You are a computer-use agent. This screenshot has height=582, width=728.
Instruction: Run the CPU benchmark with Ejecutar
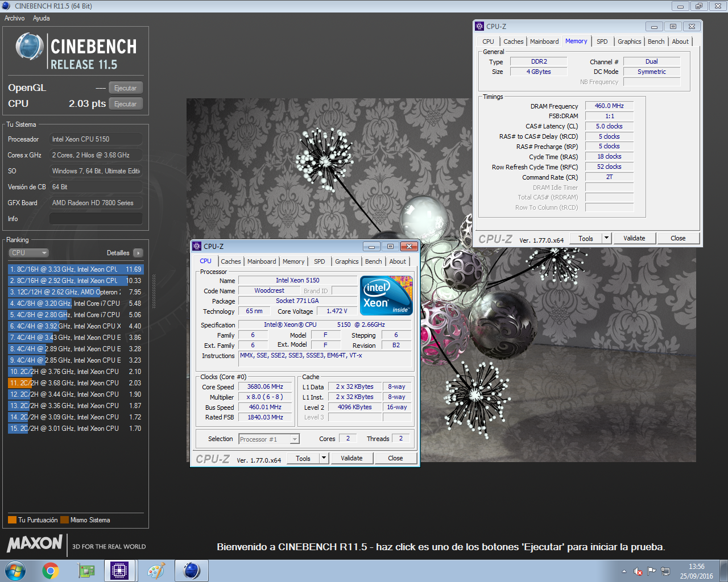point(125,104)
